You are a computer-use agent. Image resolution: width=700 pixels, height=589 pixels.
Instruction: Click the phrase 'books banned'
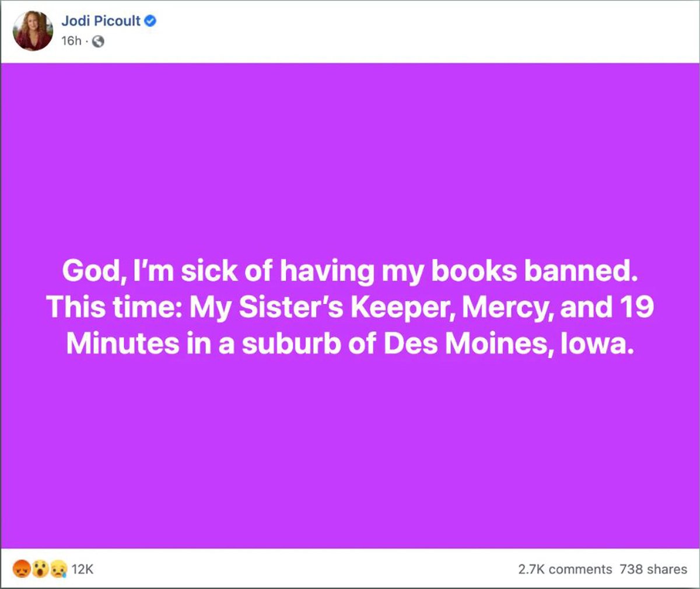pos(537,271)
